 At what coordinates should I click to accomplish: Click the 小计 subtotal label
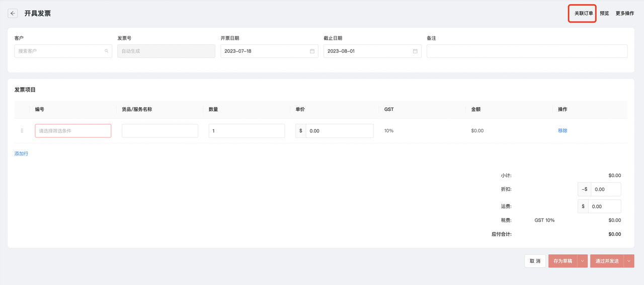tap(506, 175)
